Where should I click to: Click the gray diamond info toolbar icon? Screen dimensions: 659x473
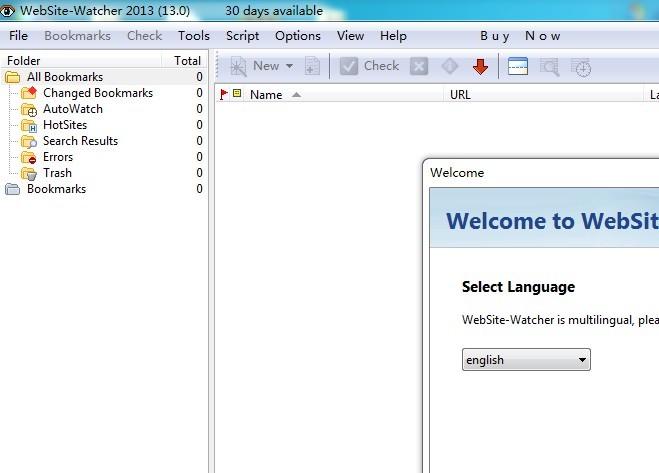(450, 66)
